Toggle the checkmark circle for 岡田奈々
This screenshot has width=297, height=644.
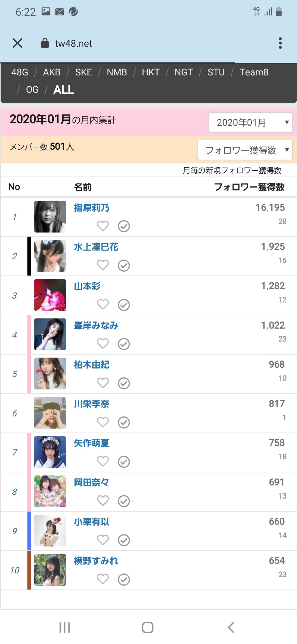124,501
